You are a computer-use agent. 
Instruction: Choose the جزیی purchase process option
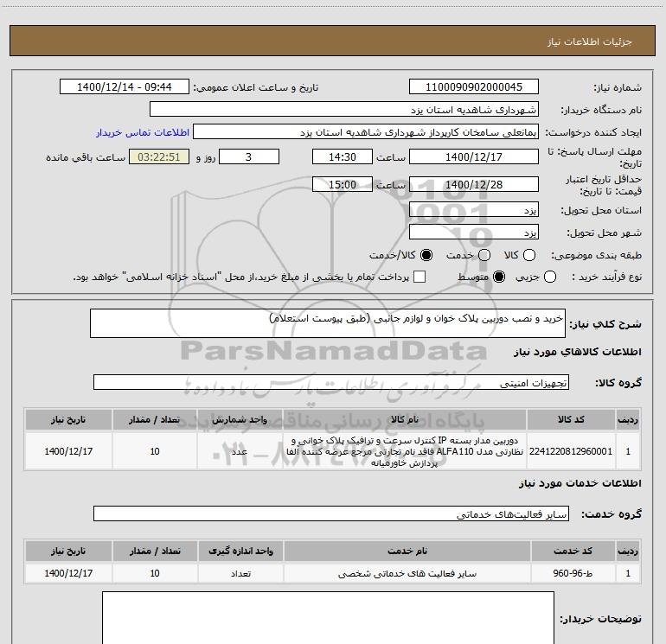coord(550,277)
